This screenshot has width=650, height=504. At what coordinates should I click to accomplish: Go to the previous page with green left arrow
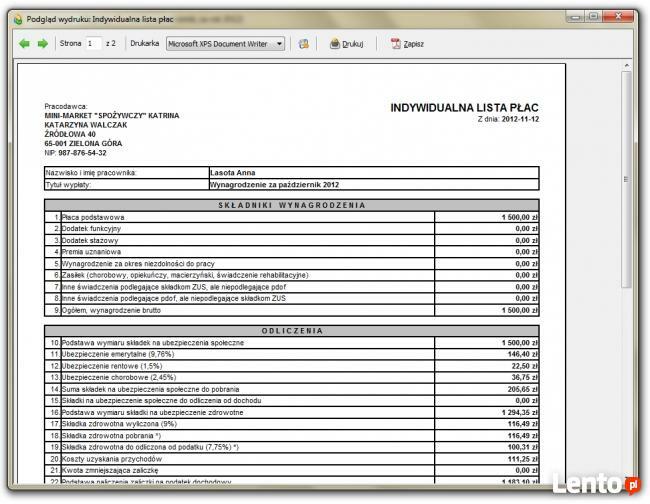25,44
